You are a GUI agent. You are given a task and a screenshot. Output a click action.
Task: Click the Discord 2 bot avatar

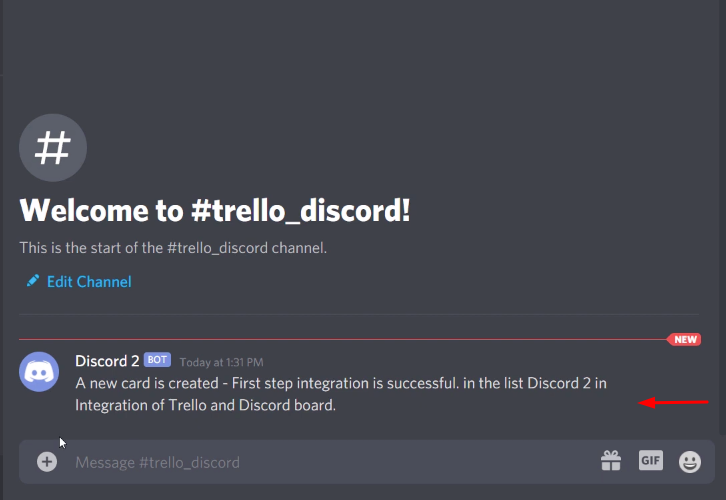click(39, 372)
